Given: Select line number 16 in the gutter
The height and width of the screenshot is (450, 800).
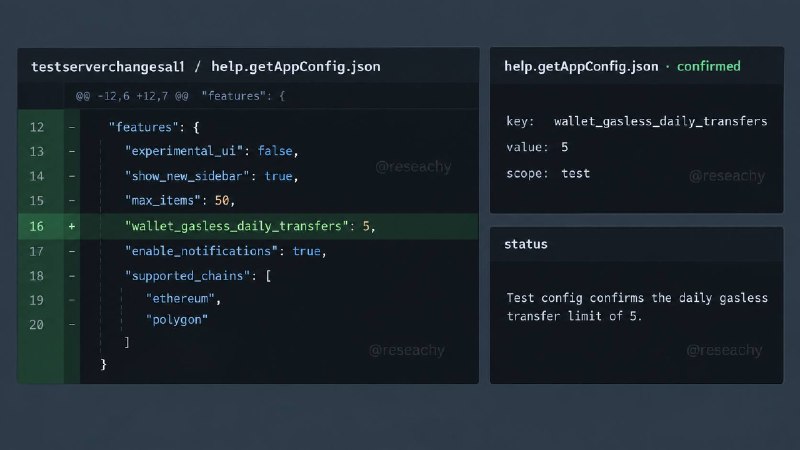Looking at the screenshot, I should pos(36,227).
